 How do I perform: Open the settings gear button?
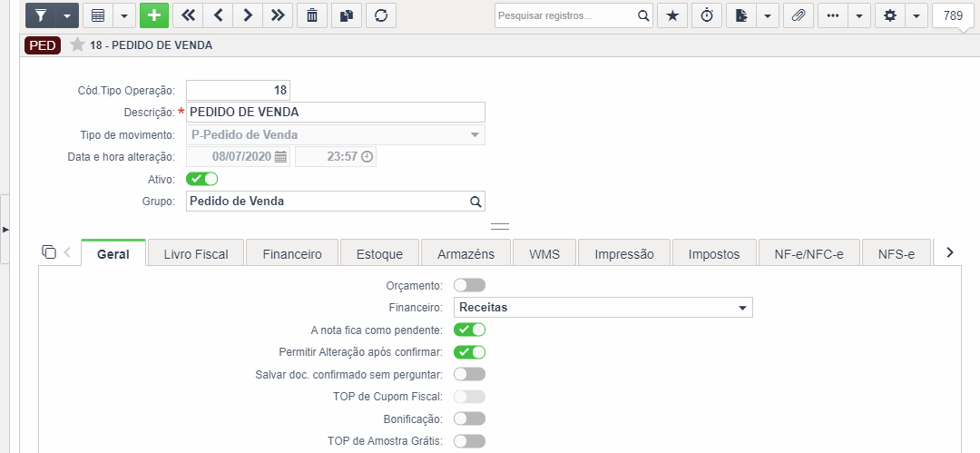point(890,15)
